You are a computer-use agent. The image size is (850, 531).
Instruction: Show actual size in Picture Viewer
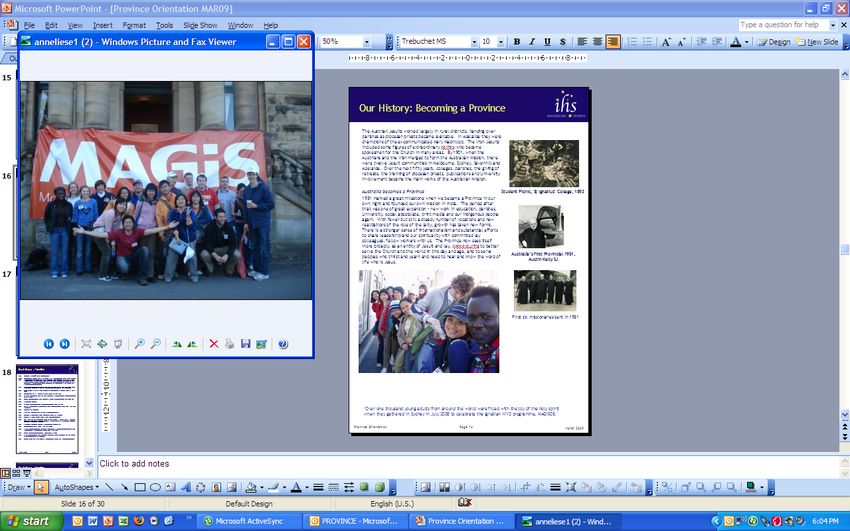pos(102,344)
